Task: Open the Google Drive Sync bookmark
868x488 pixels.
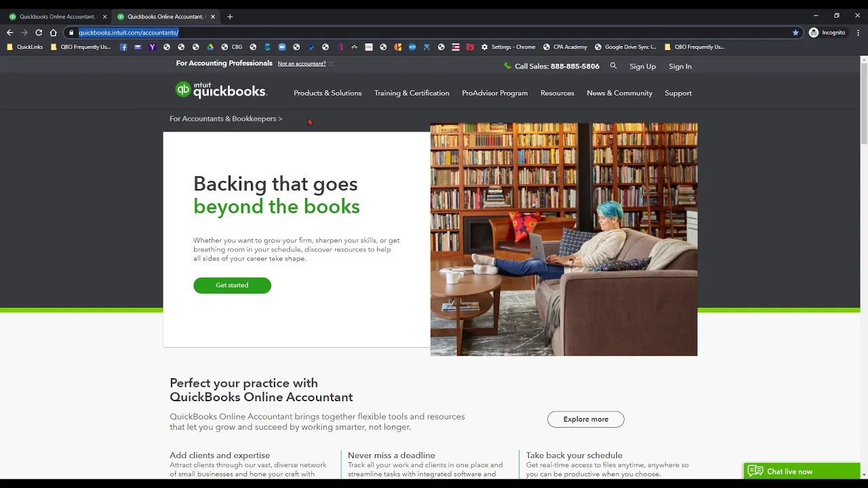Action: point(626,47)
